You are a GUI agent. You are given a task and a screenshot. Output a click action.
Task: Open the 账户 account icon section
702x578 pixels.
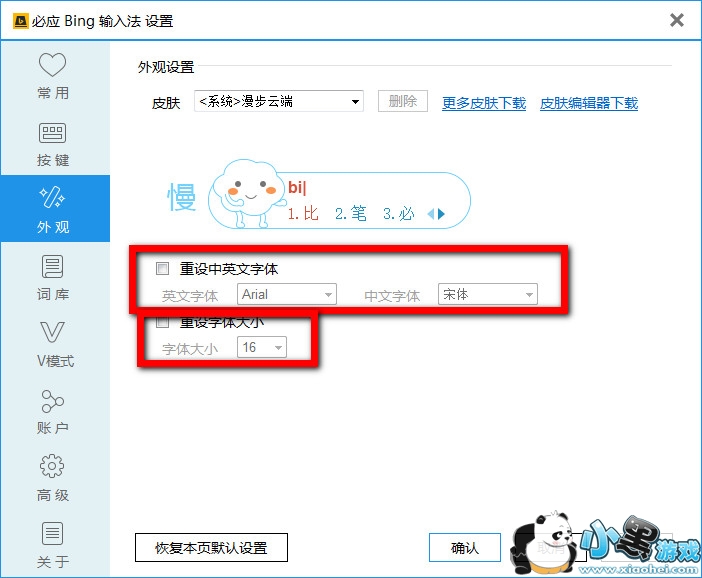tap(52, 401)
